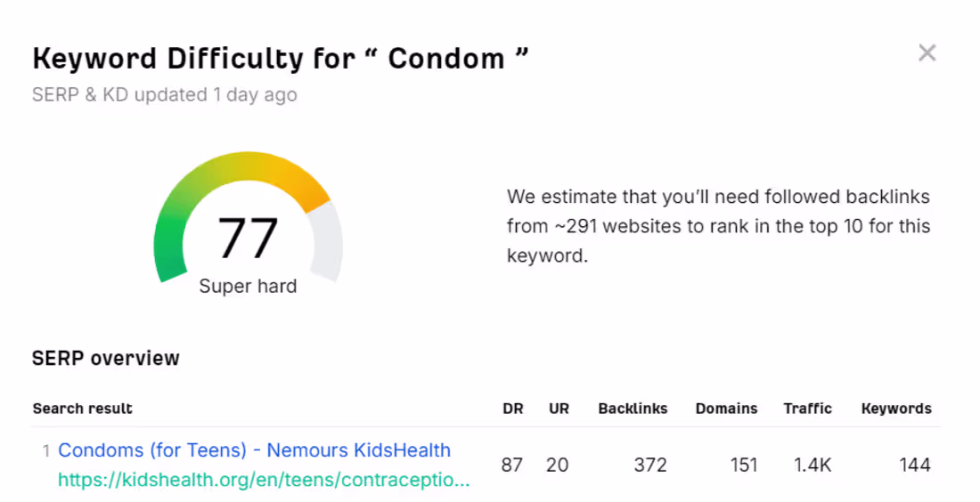Viewport: 980px width, 502px height.
Task: Click the Search result column header
Action: pos(83,409)
